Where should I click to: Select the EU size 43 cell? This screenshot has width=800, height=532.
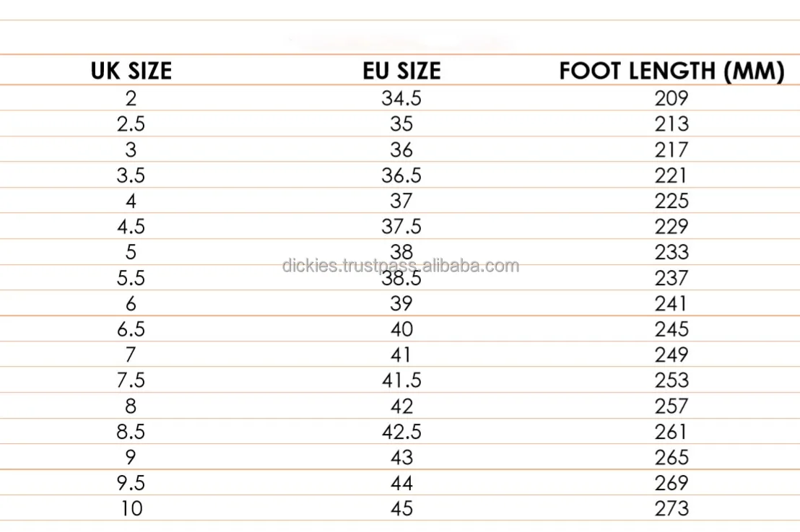(x=401, y=458)
